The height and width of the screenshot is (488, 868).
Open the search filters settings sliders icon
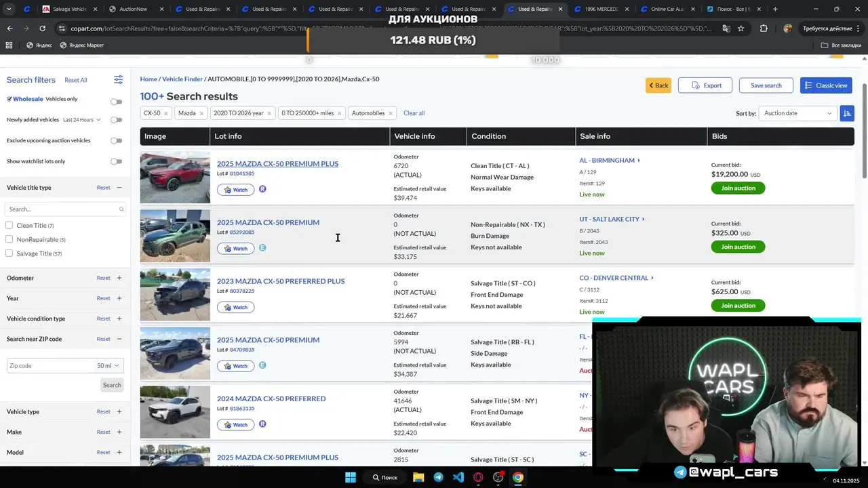(x=118, y=79)
